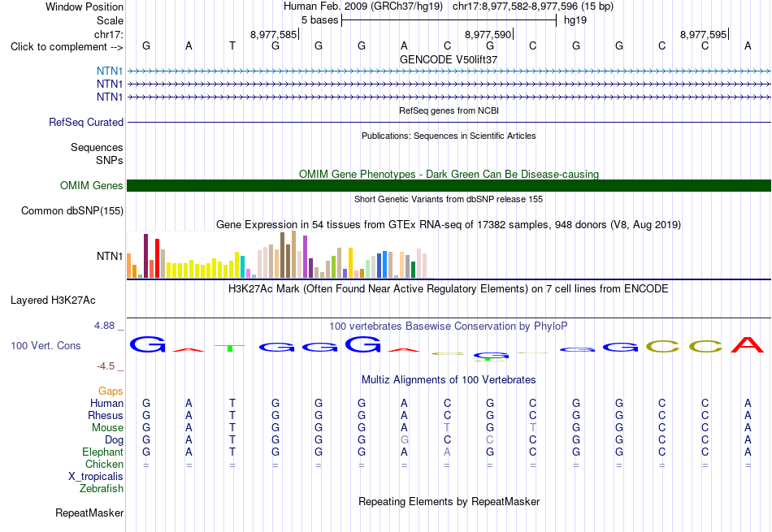
Task: Click the X_tropicalis species alignment label
Action: pyautogui.click(x=96, y=477)
